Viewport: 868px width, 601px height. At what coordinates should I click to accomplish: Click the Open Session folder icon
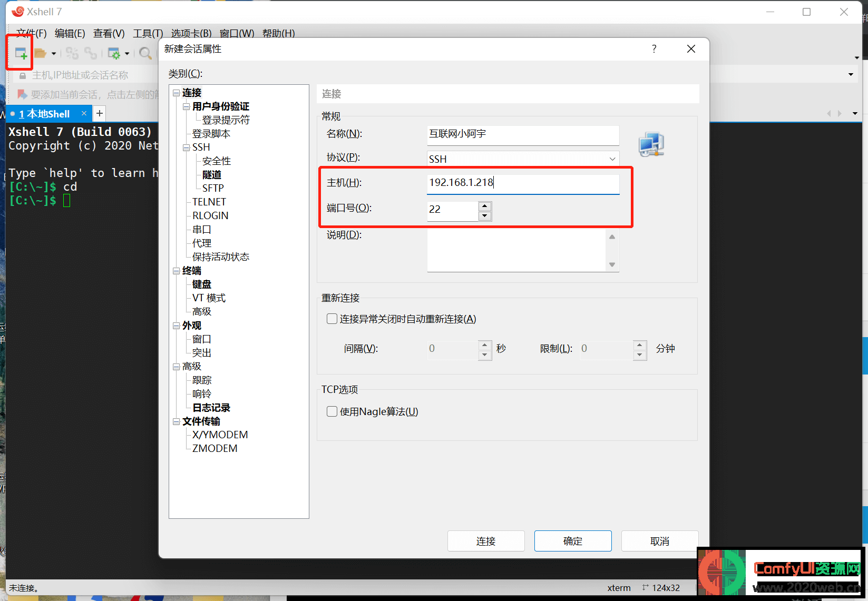41,53
